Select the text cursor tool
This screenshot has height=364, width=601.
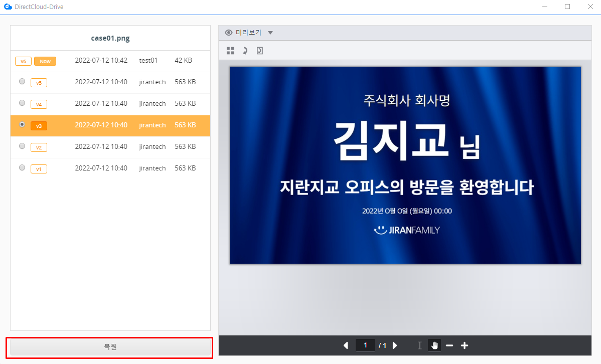419,345
